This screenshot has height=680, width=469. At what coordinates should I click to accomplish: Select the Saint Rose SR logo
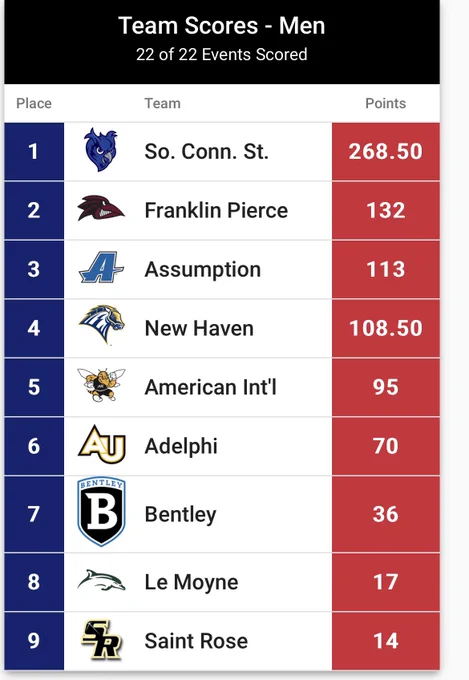[102, 640]
